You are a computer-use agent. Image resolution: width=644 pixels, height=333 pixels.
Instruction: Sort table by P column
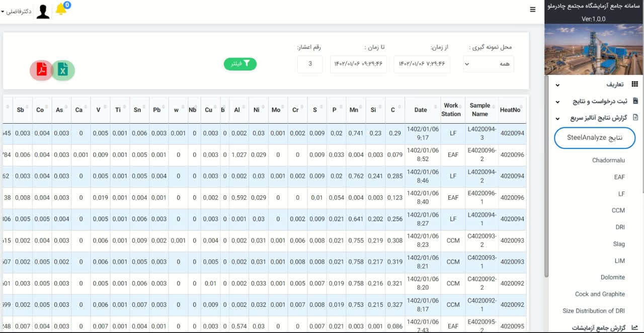coord(336,110)
